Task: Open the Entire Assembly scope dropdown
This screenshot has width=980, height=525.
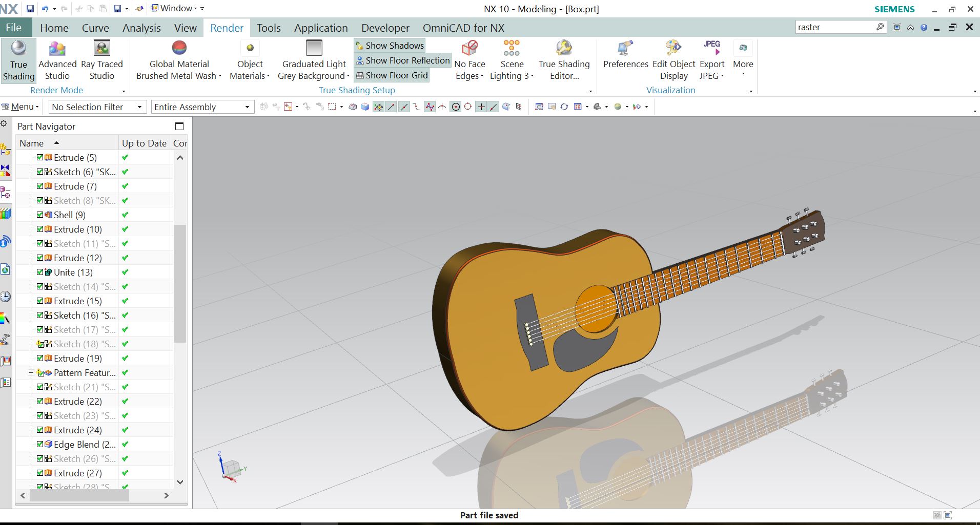Action: coord(202,107)
